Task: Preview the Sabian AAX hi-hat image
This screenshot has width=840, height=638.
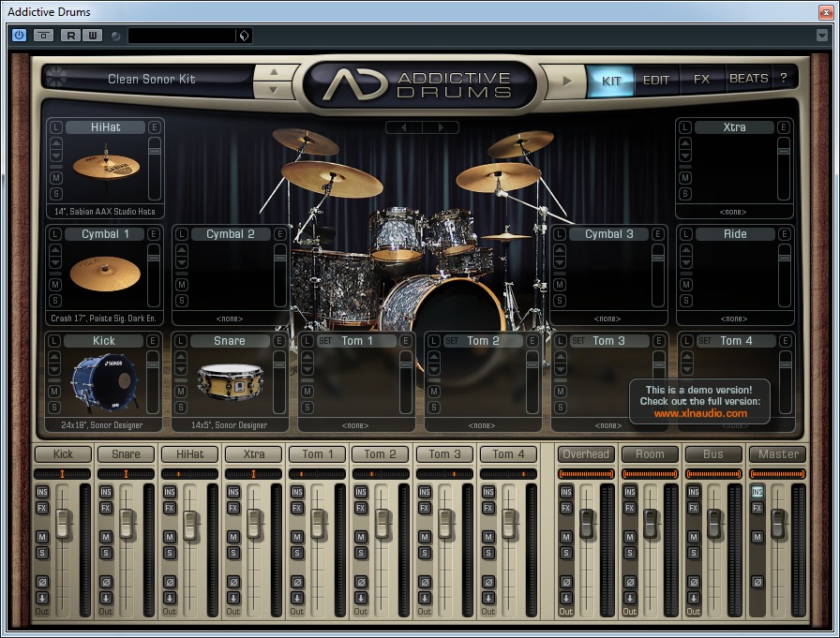Action: 106,166
